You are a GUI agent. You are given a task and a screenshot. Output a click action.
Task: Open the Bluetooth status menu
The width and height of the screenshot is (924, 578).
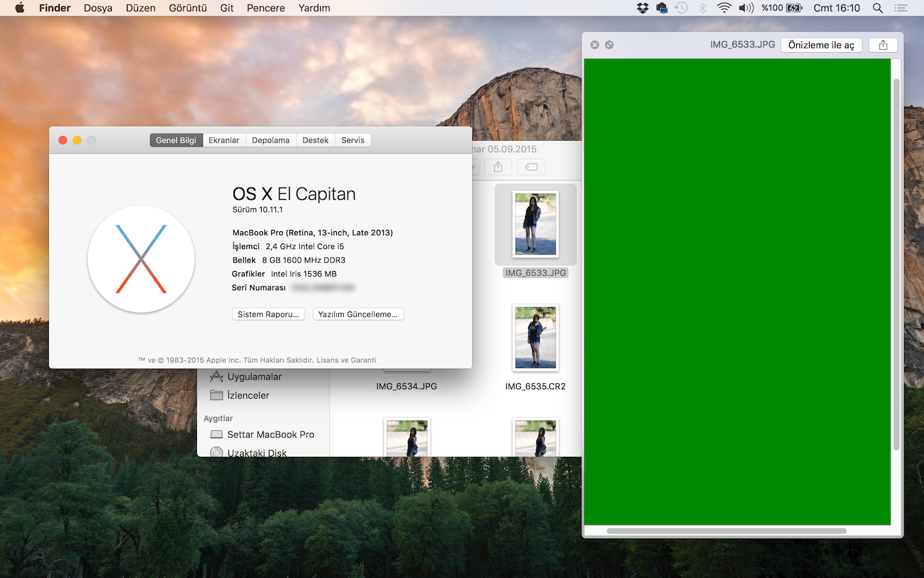coord(703,8)
